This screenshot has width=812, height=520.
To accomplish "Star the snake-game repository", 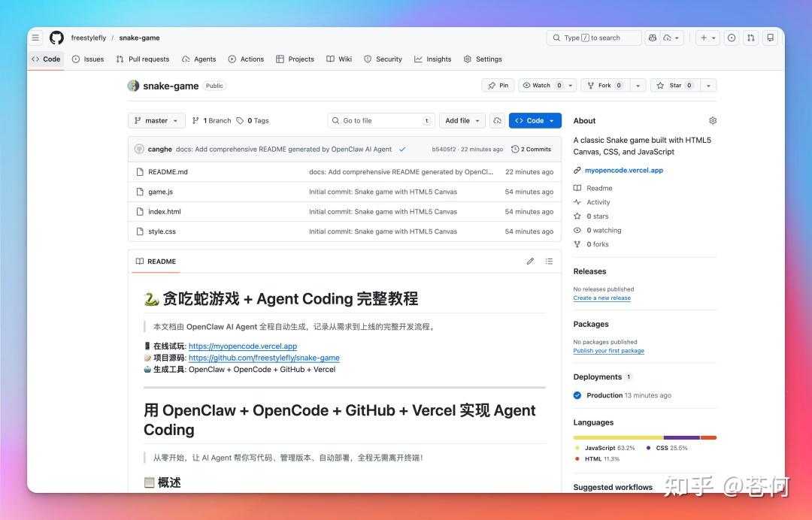I will [x=675, y=85].
